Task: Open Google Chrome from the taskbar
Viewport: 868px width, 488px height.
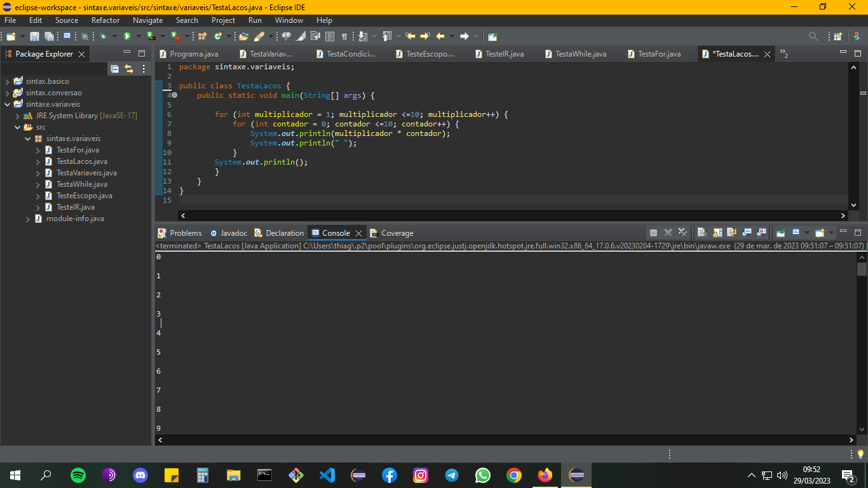Action: [514, 475]
